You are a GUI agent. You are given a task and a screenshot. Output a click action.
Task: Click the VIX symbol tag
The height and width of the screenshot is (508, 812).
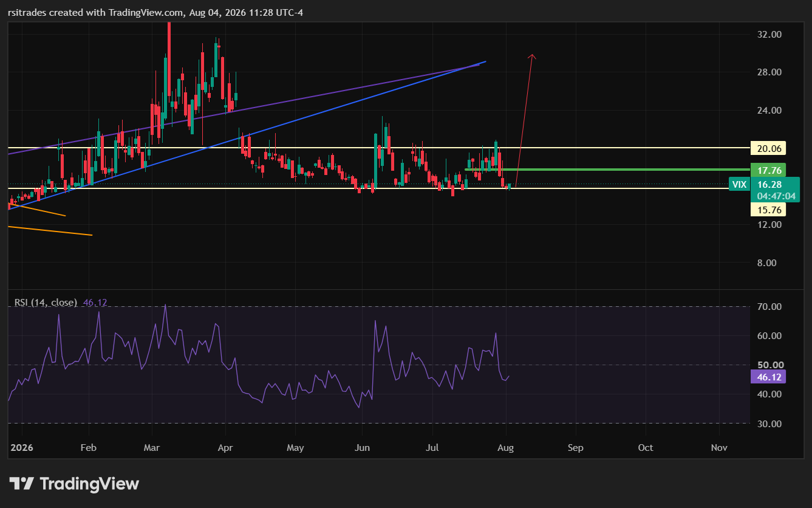pos(739,184)
